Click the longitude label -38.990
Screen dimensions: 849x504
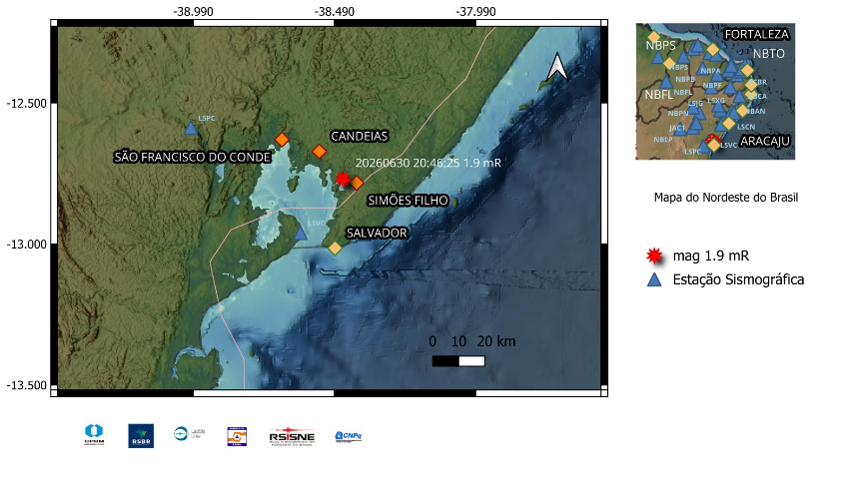point(194,12)
